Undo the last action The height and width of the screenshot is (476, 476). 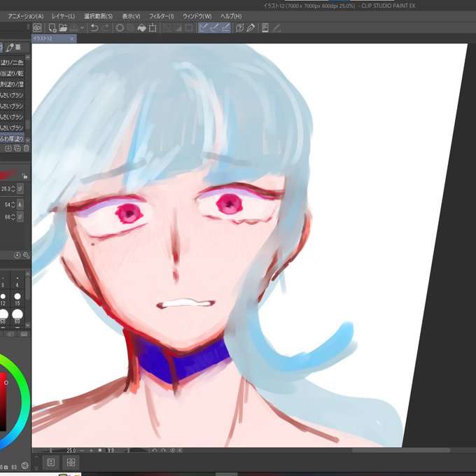pyautogui.click(x=94, y=28)
